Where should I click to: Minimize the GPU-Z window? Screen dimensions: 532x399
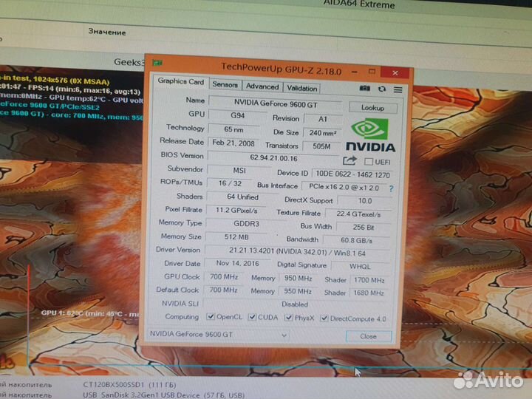coord(355,72)
